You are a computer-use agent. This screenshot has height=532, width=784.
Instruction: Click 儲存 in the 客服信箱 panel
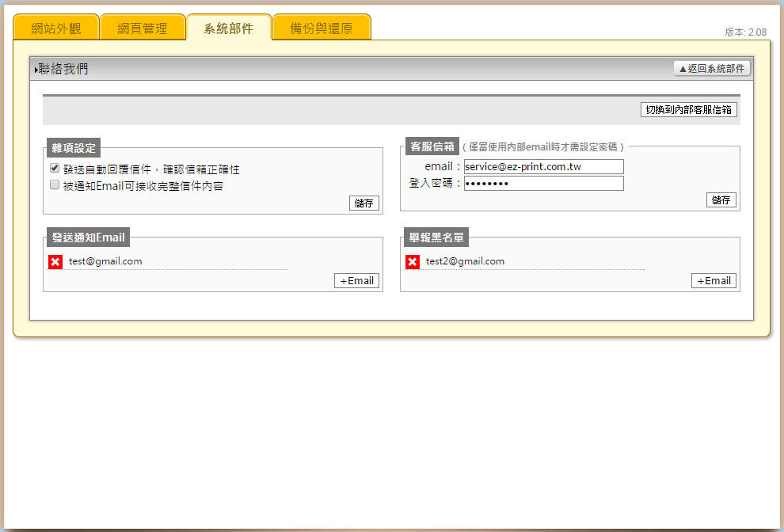[721, 200]
